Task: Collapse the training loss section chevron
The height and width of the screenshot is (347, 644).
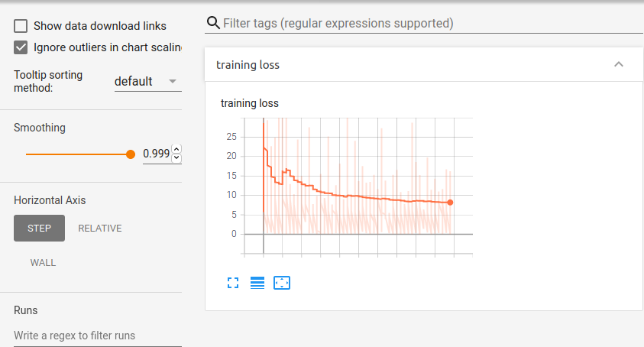Action: [x=619, y=65]
